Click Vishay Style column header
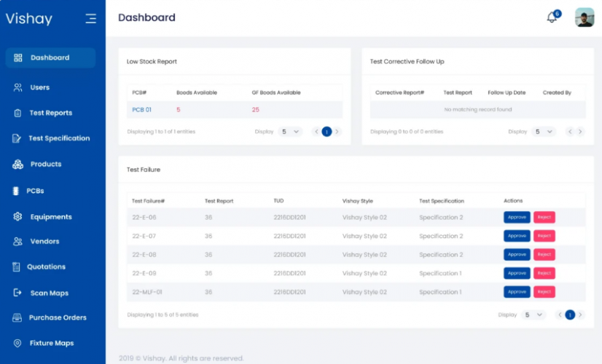Viewport: 602px width, 364px height. point(357,201)
